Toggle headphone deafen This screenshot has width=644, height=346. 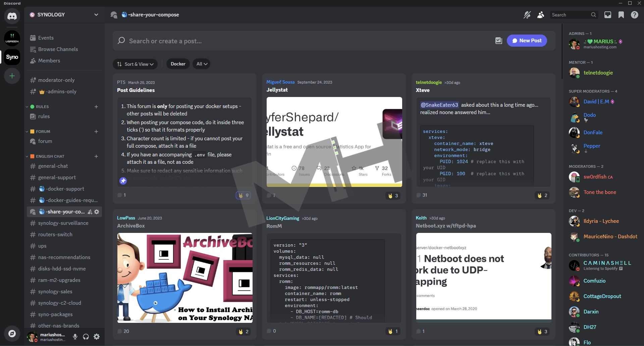(x=86, y=337)
